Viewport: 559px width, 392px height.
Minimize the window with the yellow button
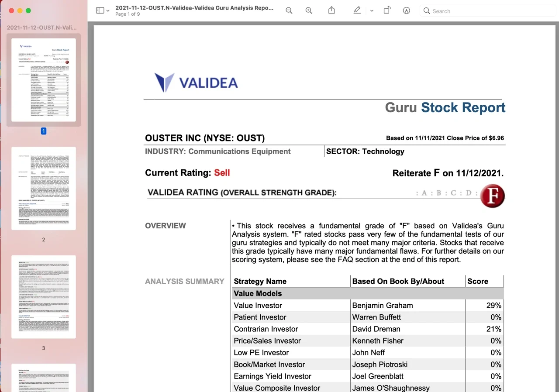pos(20,10)
